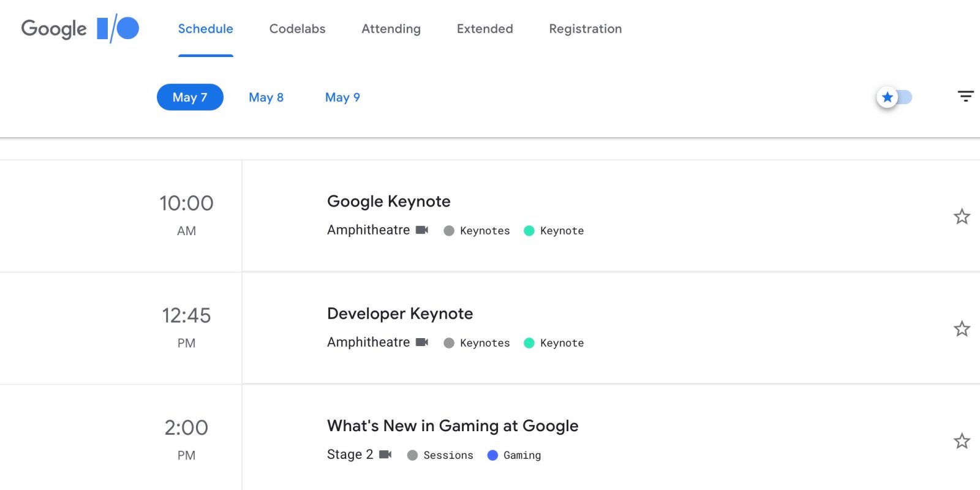
Task: Star What's New in Gaming session
Action: (x=962, y=441)
